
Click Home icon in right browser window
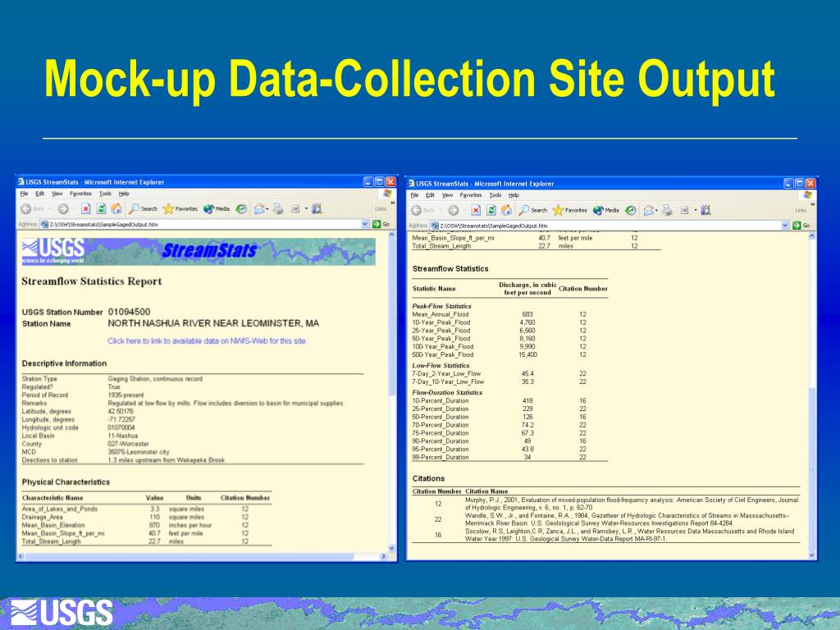pyautogui.click(x=506, y=211)
